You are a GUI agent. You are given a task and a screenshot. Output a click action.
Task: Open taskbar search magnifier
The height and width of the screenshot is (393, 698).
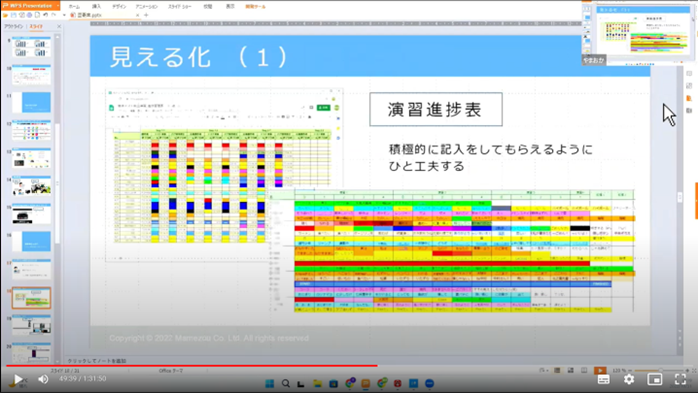coord(286,384)
